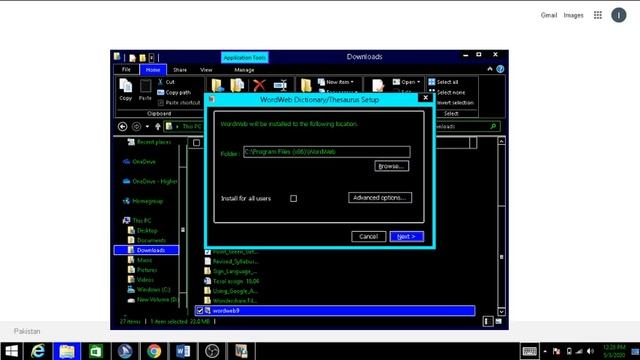Open the Images link
The height and width of the screenshot is (360, 640).
tap(573, 15)
